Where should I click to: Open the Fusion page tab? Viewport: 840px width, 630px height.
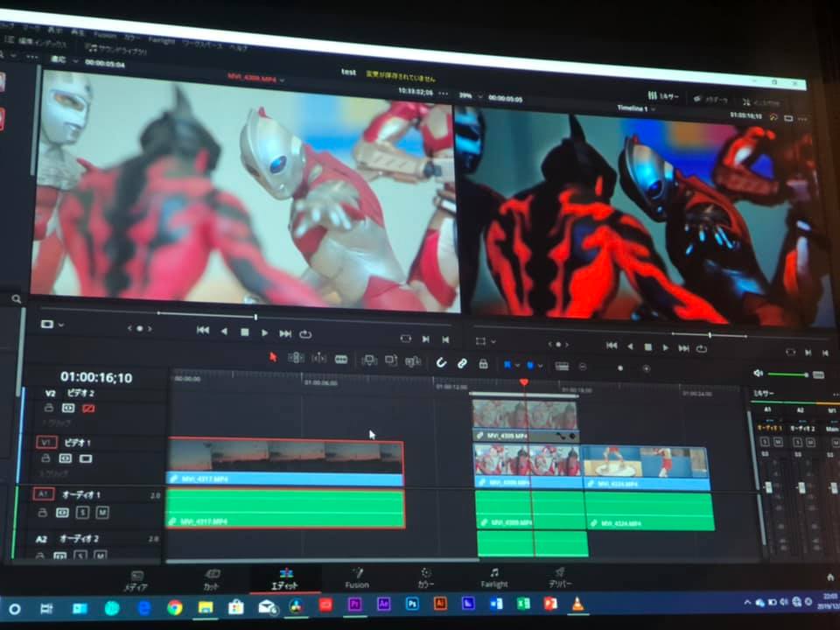coord(357,578)
